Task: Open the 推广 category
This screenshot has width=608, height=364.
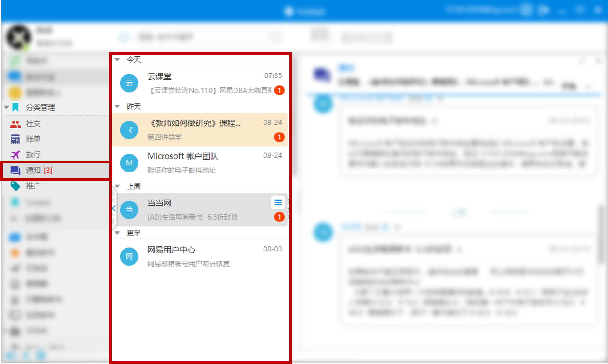Action: click(55, 186)
